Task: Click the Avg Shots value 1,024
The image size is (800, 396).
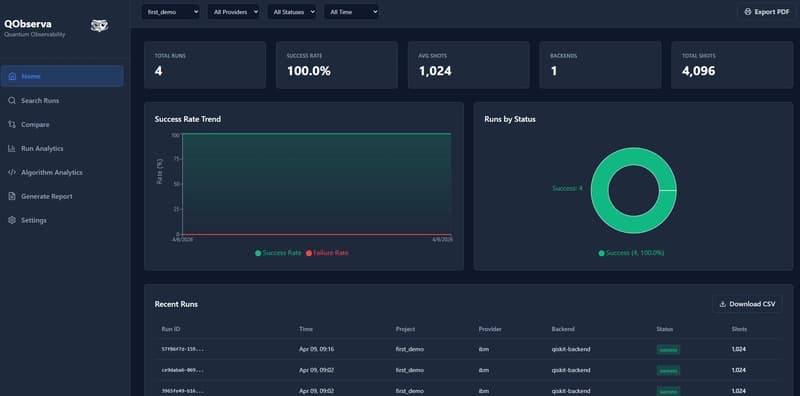Action: (x=435, y=71)
